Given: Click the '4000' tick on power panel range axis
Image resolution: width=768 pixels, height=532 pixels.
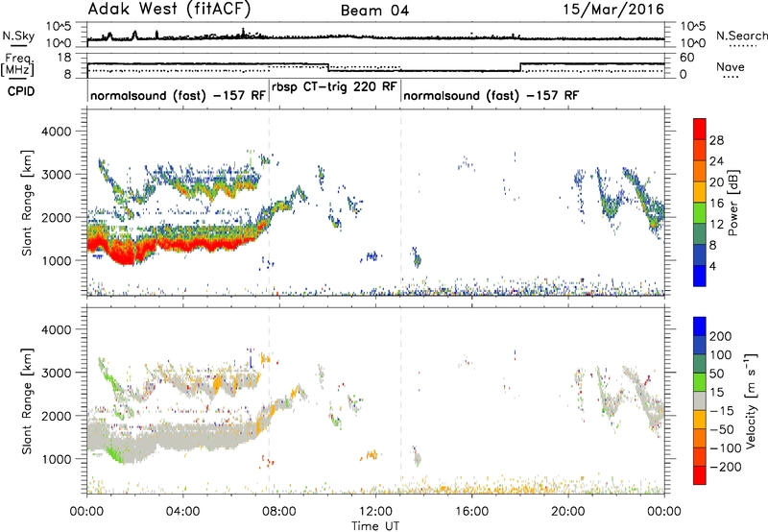Looking at the screenshot, I should pyautogui.click(x=56, y=132).
